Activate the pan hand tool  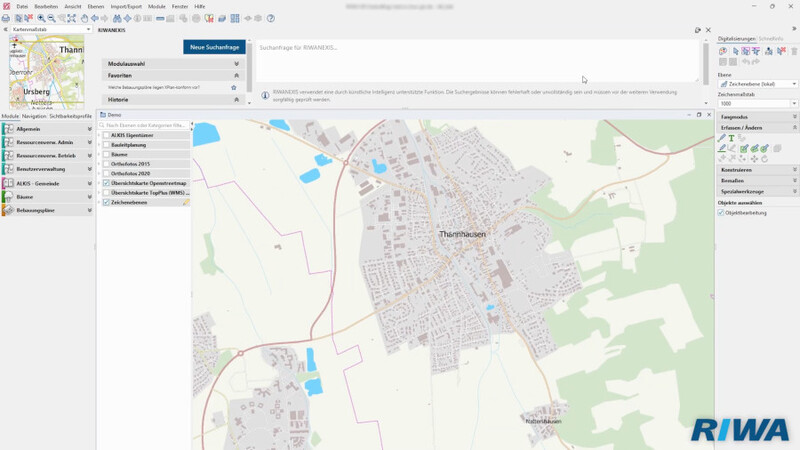tap(84, 18)
